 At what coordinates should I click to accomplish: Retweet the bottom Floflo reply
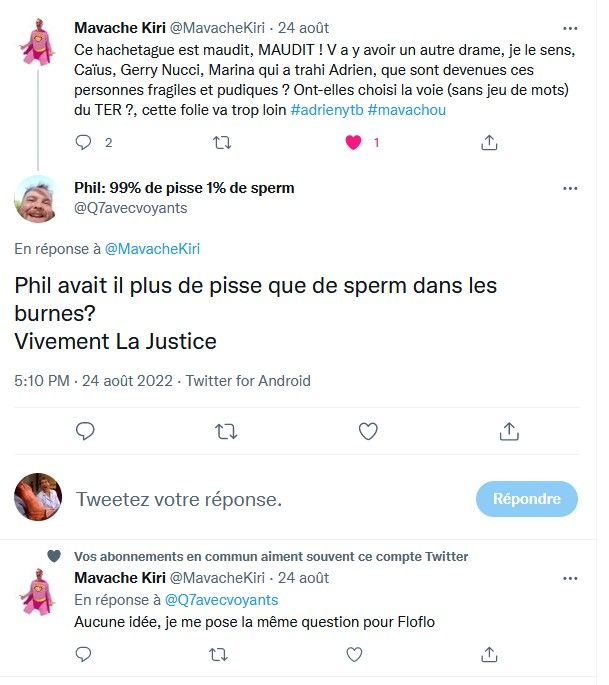(x=218, y=654)
